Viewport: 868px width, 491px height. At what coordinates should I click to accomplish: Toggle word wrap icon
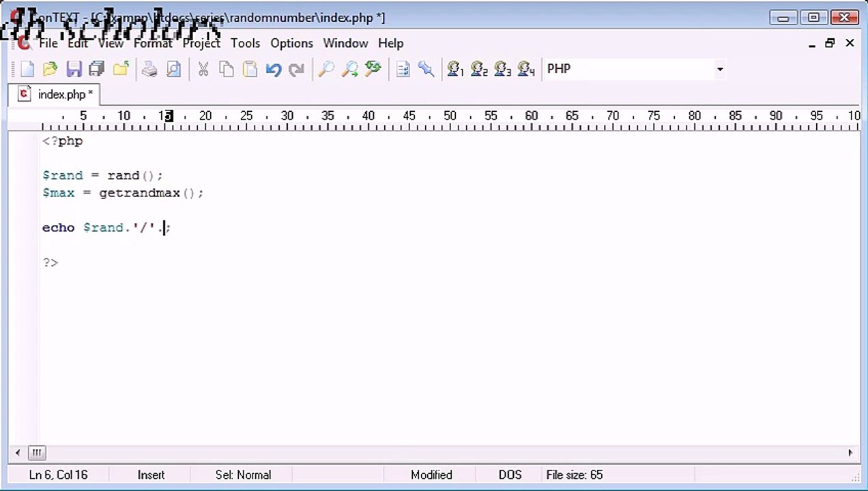coord(403,69)
